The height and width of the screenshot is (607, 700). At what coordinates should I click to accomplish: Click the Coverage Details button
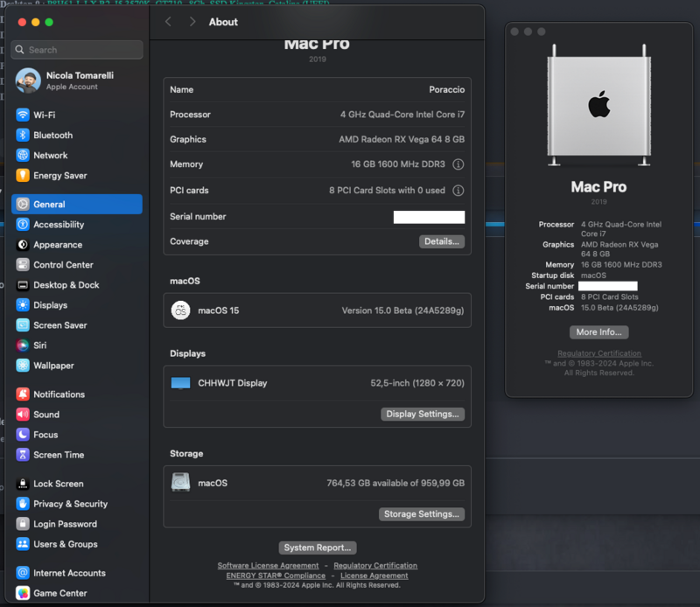click(441, 241)
